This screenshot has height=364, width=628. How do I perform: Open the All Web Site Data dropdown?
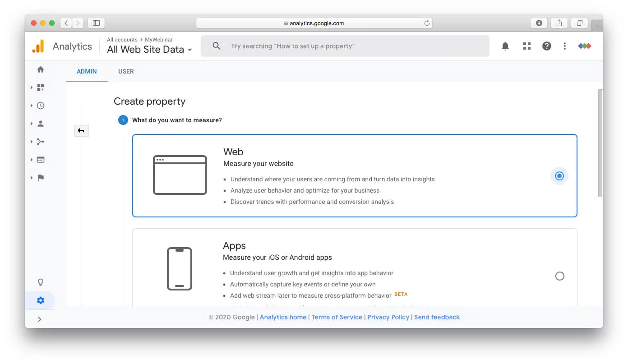(149, 50)
